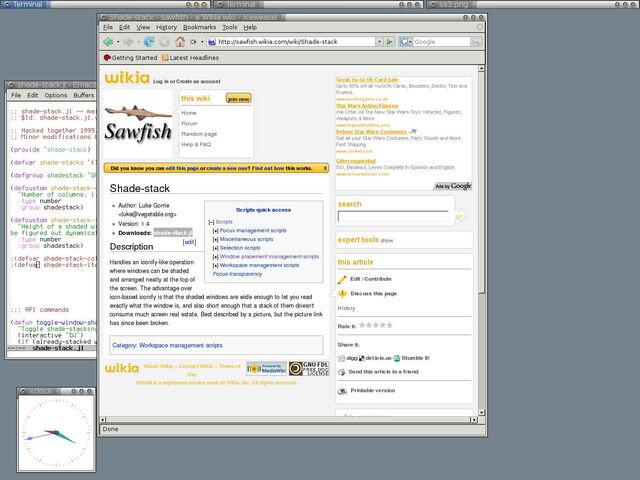Rate the article with the third star

[376, 325]
